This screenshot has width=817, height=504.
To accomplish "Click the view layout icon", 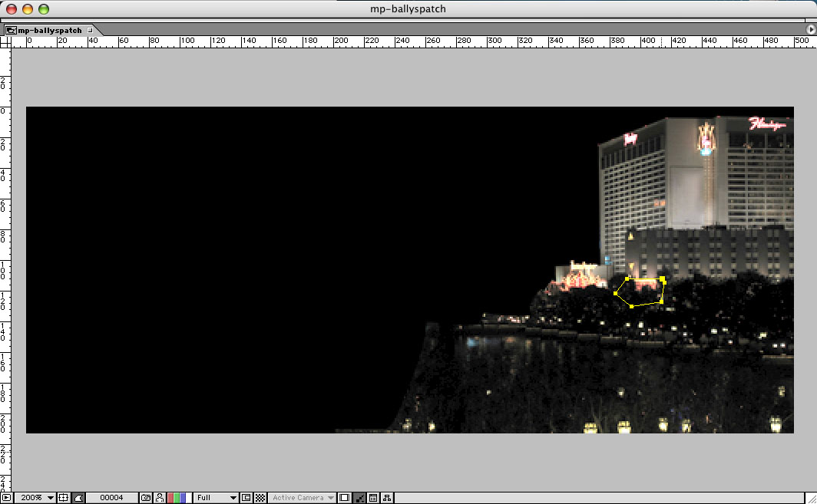I will [x=345, y=498].
